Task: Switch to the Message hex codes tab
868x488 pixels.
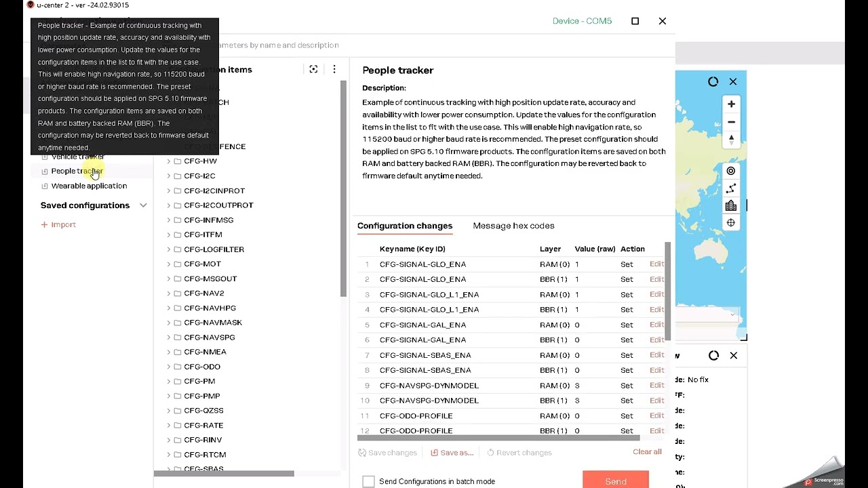Action: tap(513, 226)
